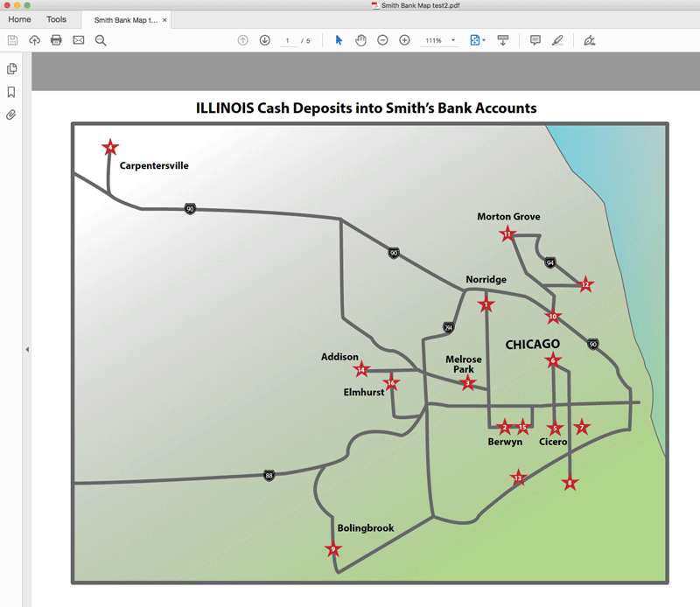Click the Save file icon
Viewport: 700px width, 607px height.
12,40
